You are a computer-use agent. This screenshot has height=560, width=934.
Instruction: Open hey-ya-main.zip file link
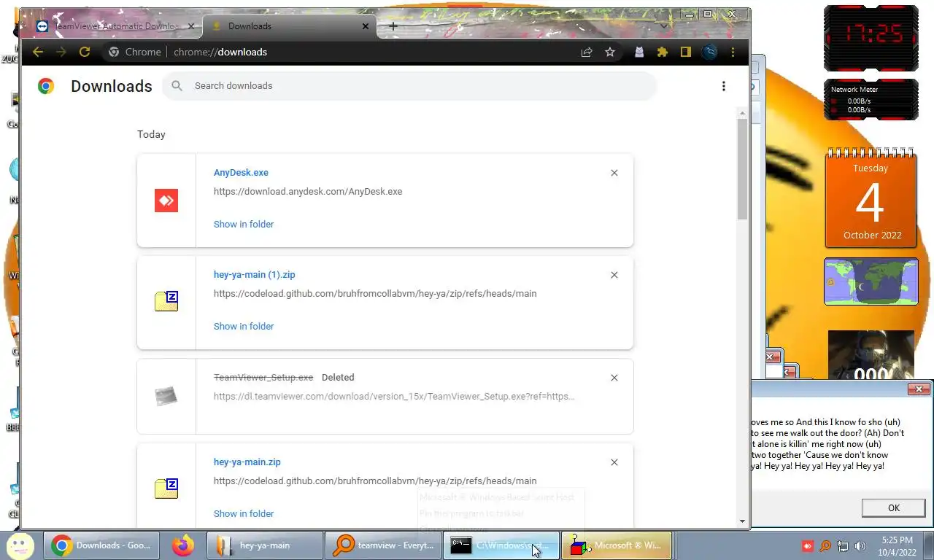coord(247,462)
